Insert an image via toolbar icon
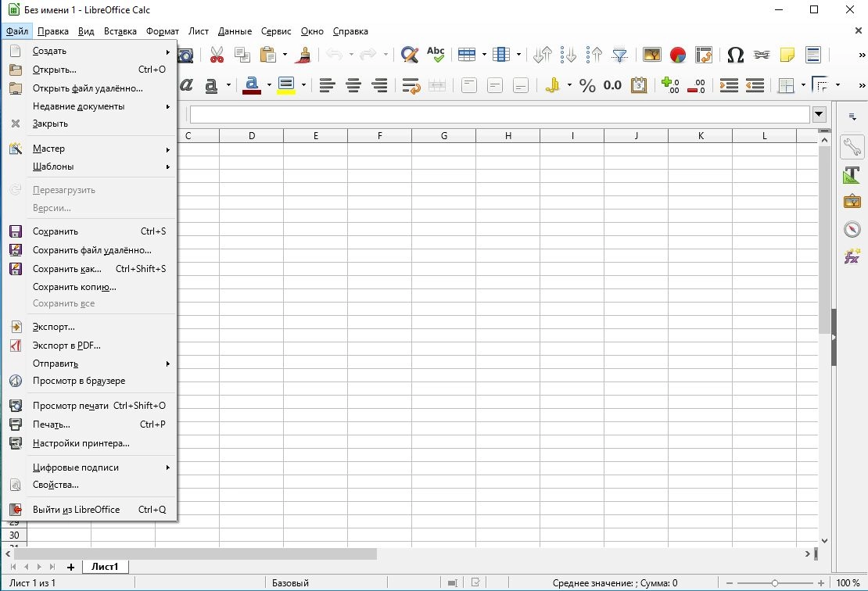This screenshot has height=591, width=868. 652,54
